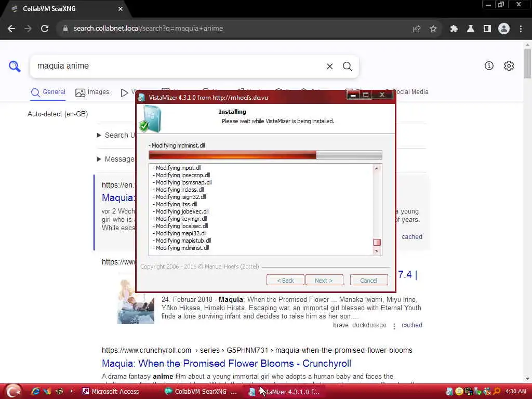Toggle the Chrome side panel

(x=487, y=29)
